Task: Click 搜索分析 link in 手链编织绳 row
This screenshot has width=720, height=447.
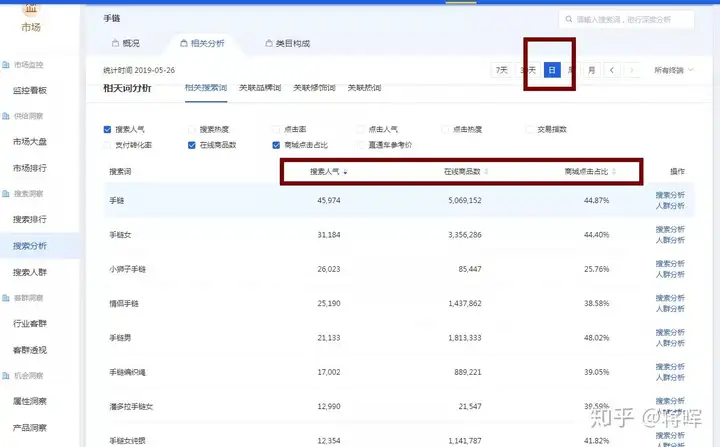Action: pos(670,367)
